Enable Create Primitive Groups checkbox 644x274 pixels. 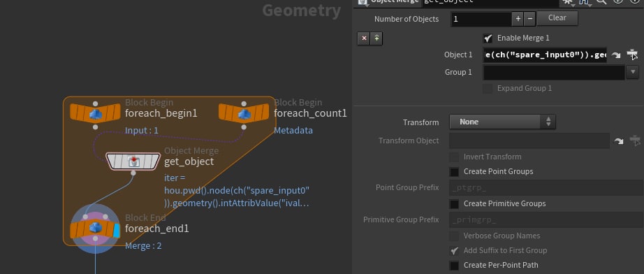pyautogui.click(x=454, y=204)
